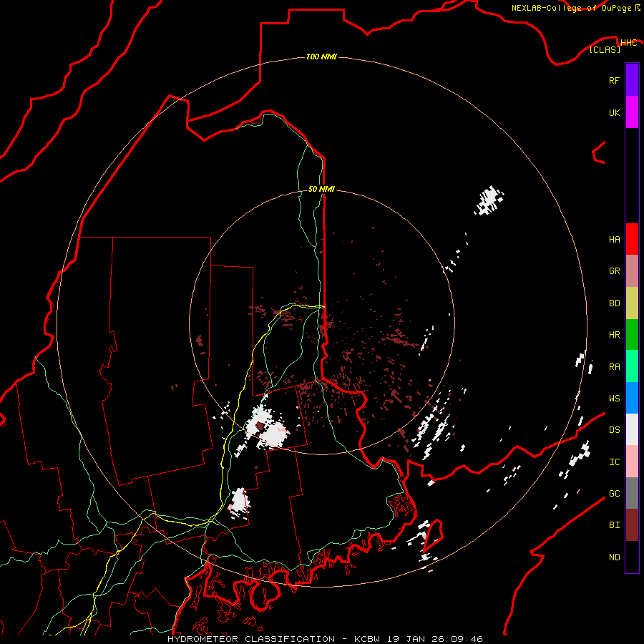This screenshot has height=644, width=644.
Task: Click the HA legend label
Action: tap(614, 240)
